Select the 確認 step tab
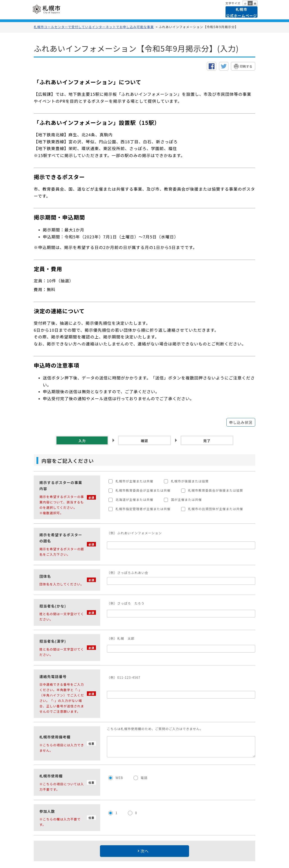Screen dimensions: 289x868 tap(144, 440)
